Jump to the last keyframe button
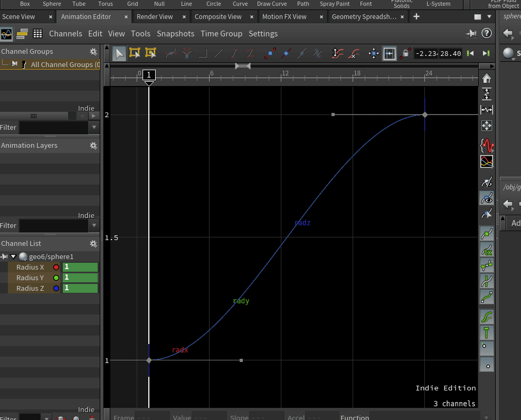This screenshot has height=420, width=521. (x=486, y=53)
